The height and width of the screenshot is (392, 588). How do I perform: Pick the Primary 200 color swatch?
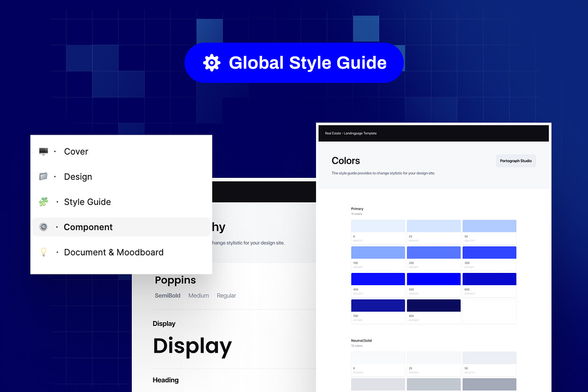434,252
